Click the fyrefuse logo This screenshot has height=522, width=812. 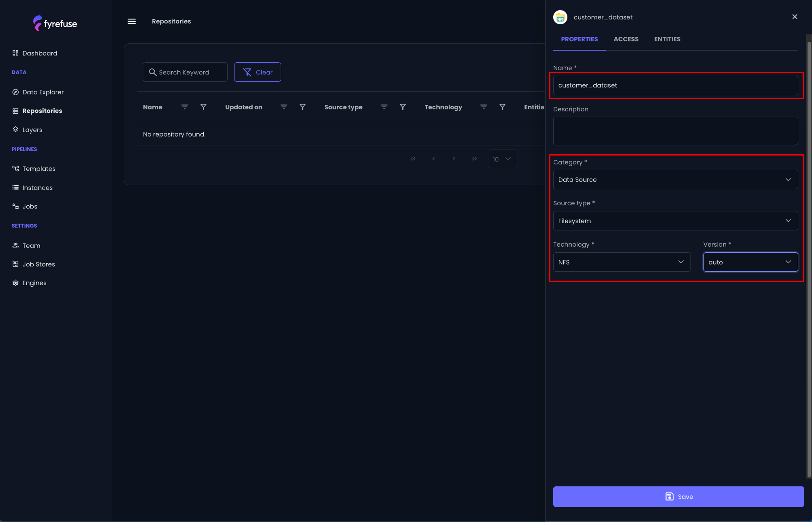pos(55,23)
